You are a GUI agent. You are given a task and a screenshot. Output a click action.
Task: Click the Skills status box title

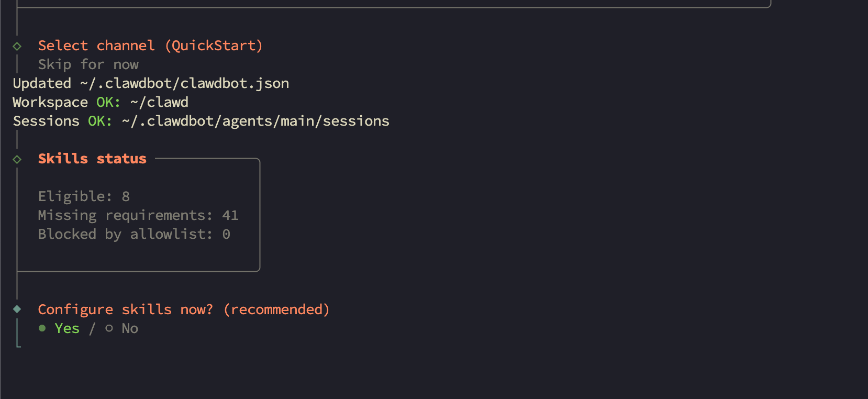click(92, 159)
